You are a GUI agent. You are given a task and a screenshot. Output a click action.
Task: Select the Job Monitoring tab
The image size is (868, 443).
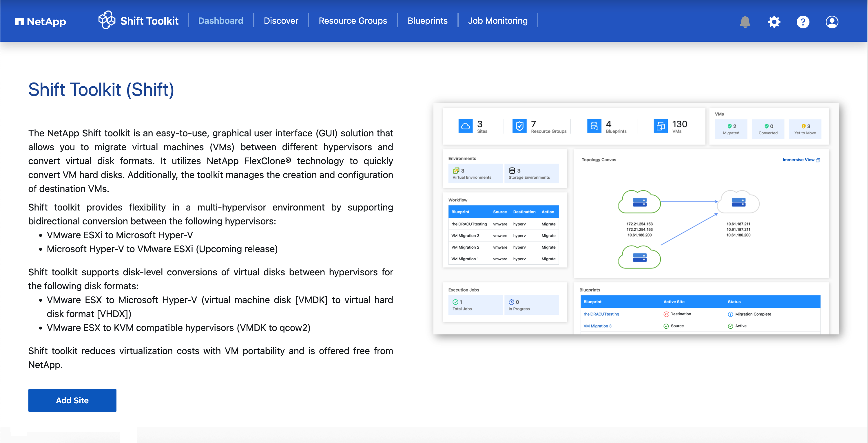(497, 21)
